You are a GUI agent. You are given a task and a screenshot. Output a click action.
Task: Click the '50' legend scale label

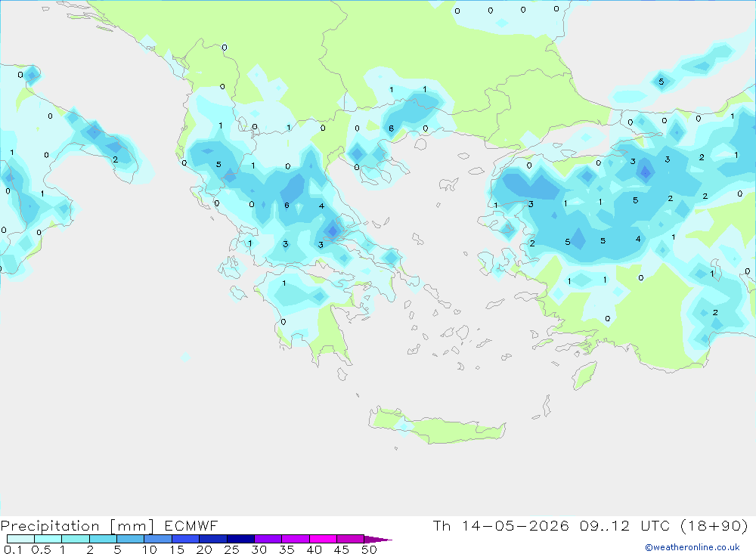370,549
